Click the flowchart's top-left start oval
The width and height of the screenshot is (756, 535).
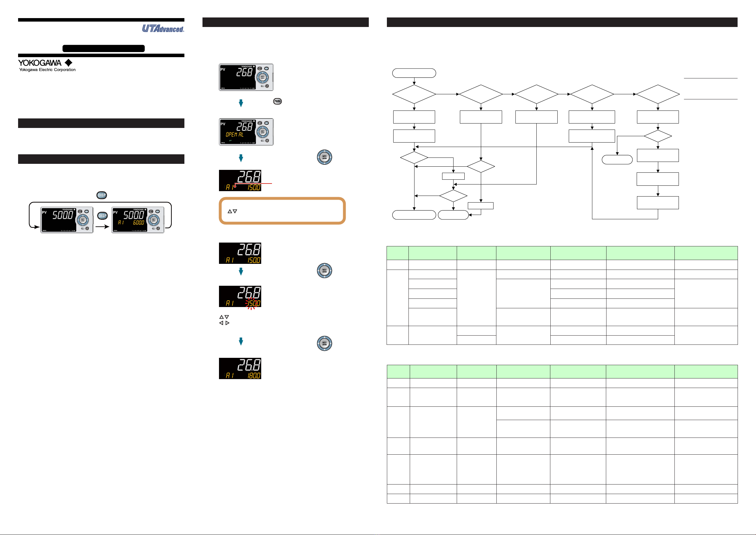(414, 73)
